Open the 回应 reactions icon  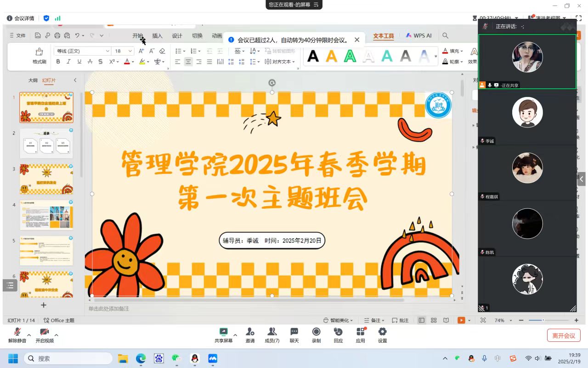pyautogui.click(x=338, y=332)
